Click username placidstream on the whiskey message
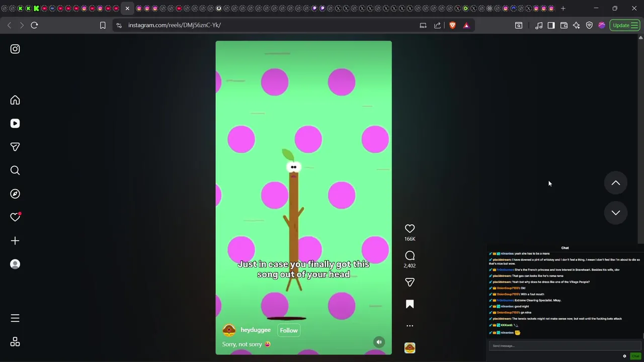Viewport: 644px width, 362px height. [502, 259]
